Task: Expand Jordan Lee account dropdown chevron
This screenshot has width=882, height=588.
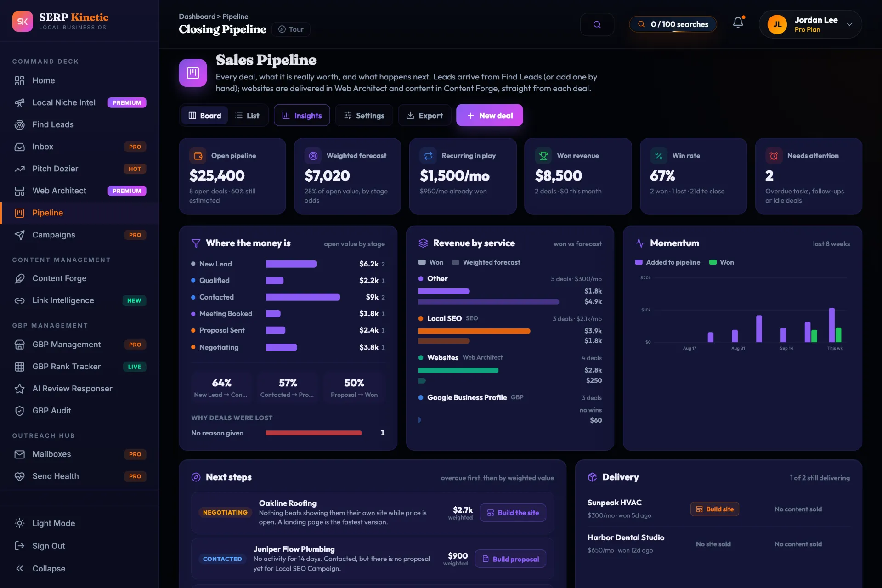Action: click(x=849, y=24)
